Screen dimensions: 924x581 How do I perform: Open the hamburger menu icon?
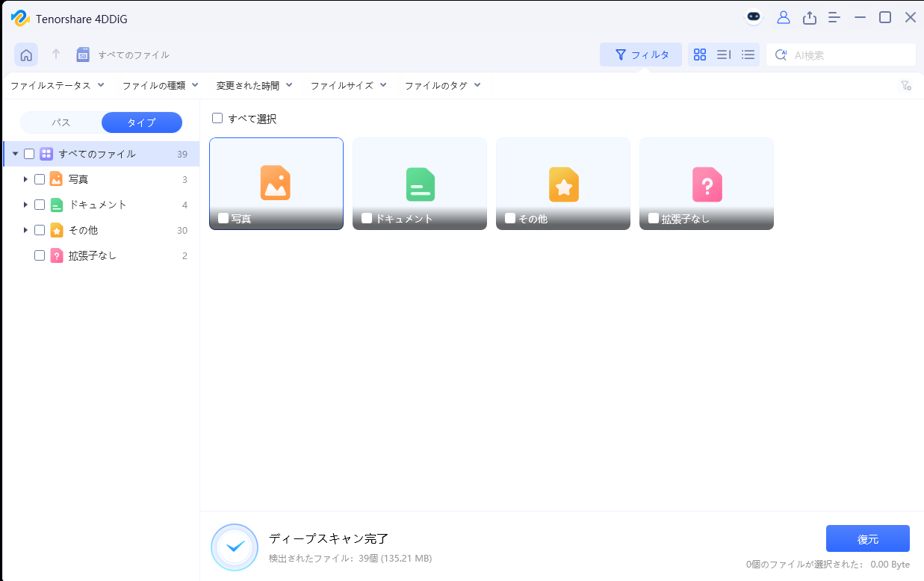tap(834, 18)
